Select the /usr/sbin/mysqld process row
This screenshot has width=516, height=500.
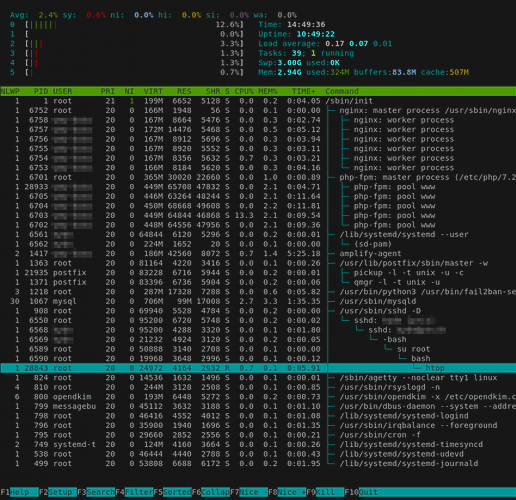pyautogui.click(x=258, y=302)
